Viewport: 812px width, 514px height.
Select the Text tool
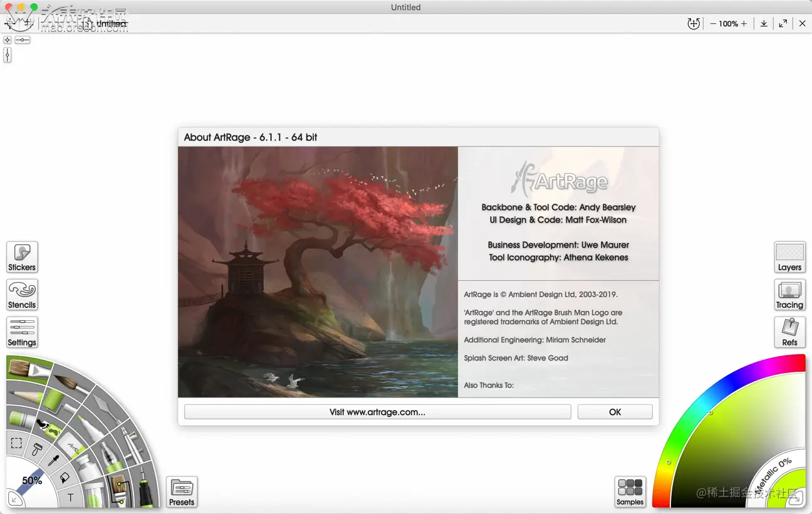(x=70, y=498)
